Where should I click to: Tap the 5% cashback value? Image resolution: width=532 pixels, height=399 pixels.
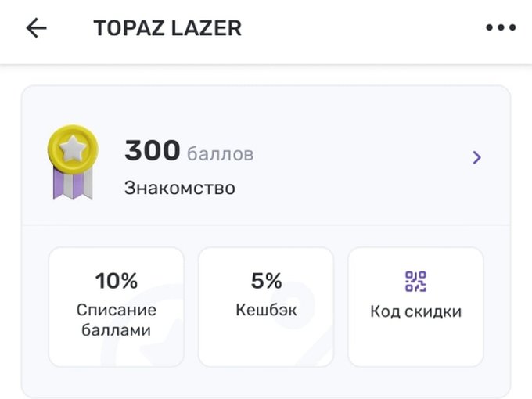(x=266, y=281)
